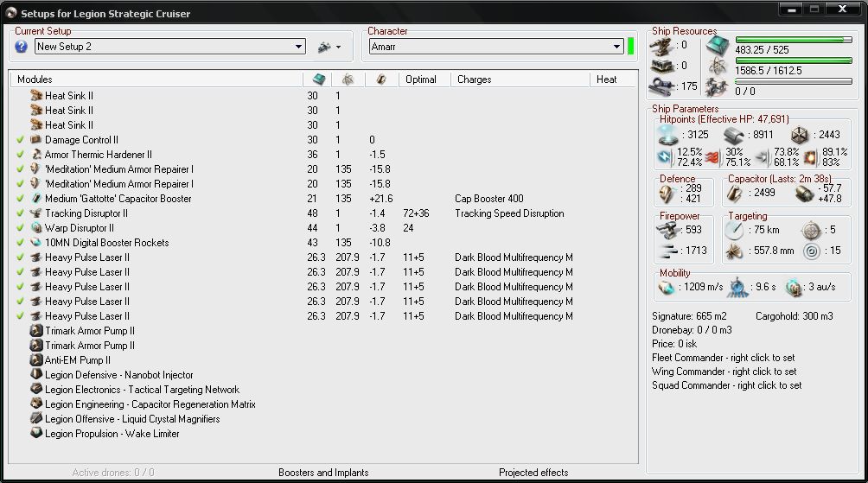Click the calibration icon showing 175
Screen dimensions: 868x483
[x=661, y=86]
